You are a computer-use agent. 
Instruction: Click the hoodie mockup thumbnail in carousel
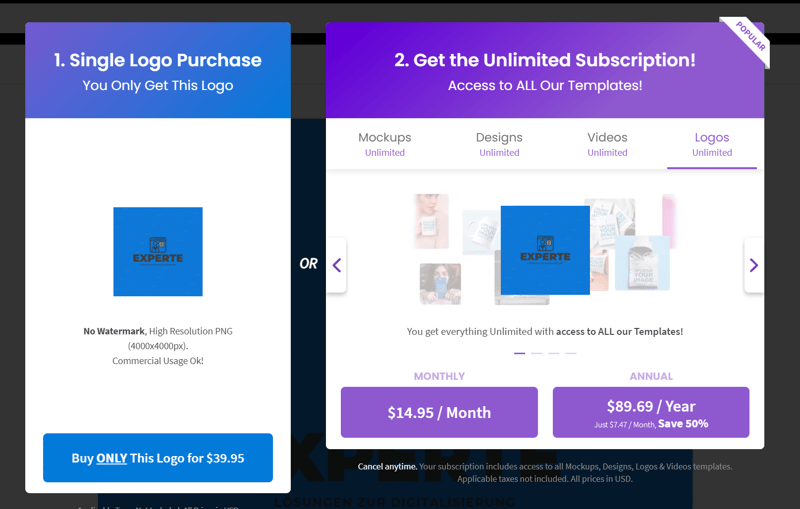pos(642,263)
